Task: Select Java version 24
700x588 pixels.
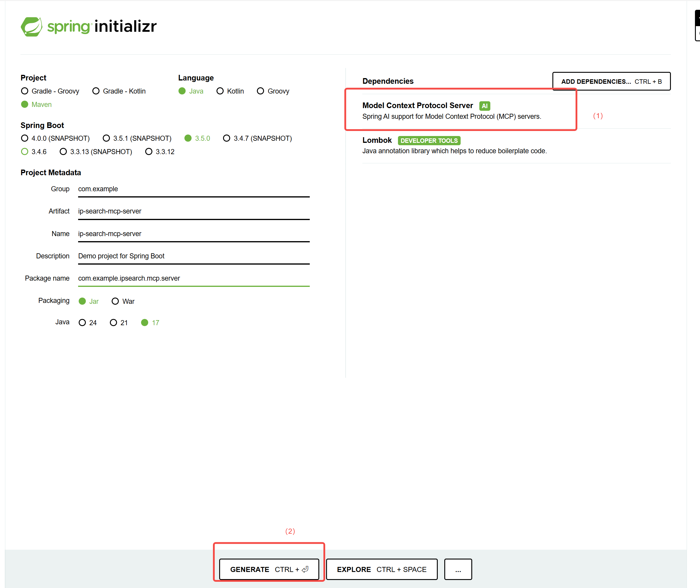Action: tap(88, 323)
